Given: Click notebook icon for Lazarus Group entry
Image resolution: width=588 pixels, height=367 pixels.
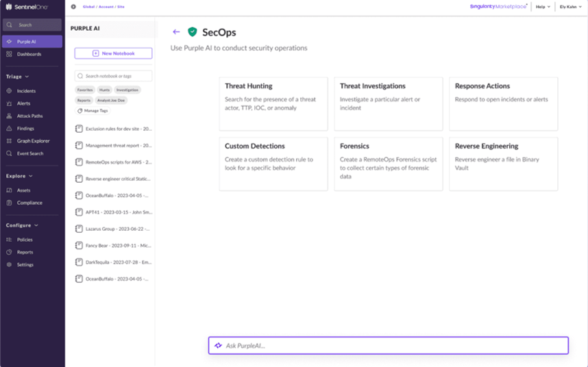Looking at the screenshot, I should click(x=79, y=229).
